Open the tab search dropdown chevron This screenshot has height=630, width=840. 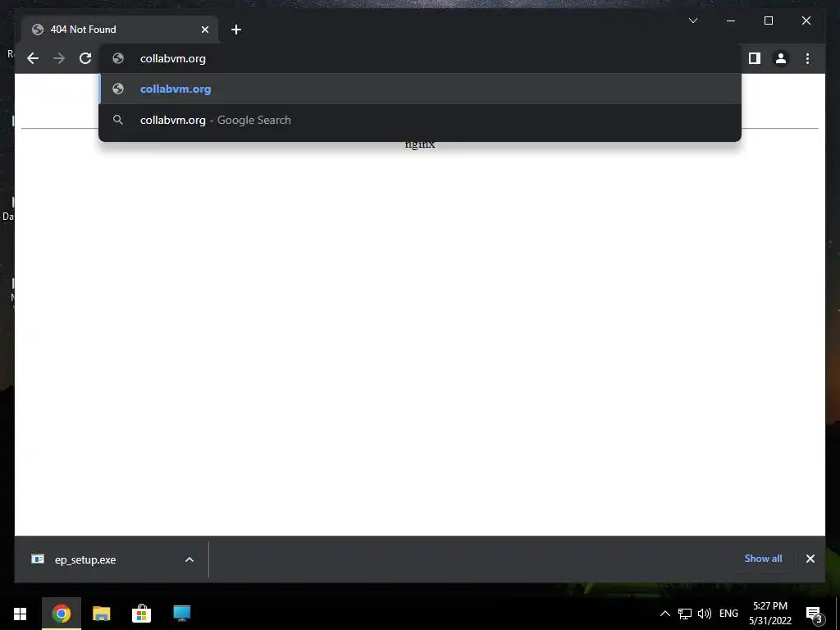click(x=692, y=21)
